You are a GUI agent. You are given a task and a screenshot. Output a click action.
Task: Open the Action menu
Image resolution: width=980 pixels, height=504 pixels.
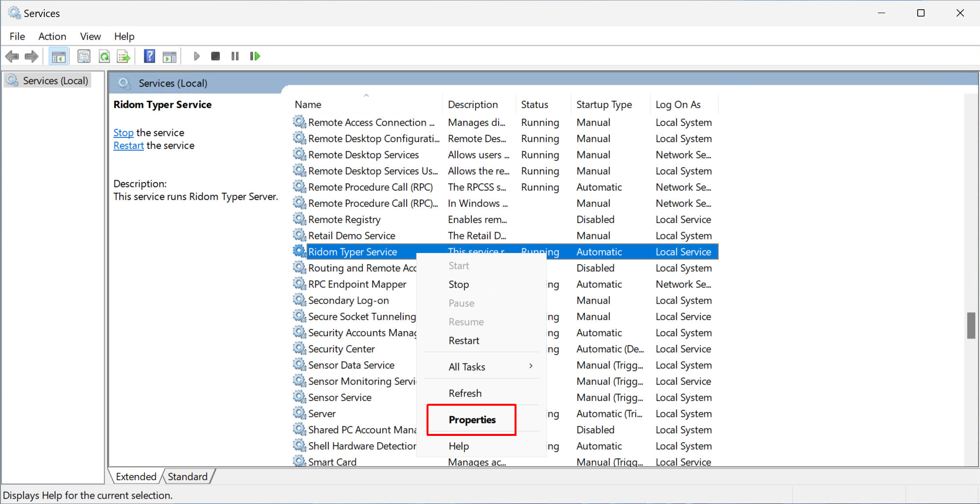click(52, 36)
